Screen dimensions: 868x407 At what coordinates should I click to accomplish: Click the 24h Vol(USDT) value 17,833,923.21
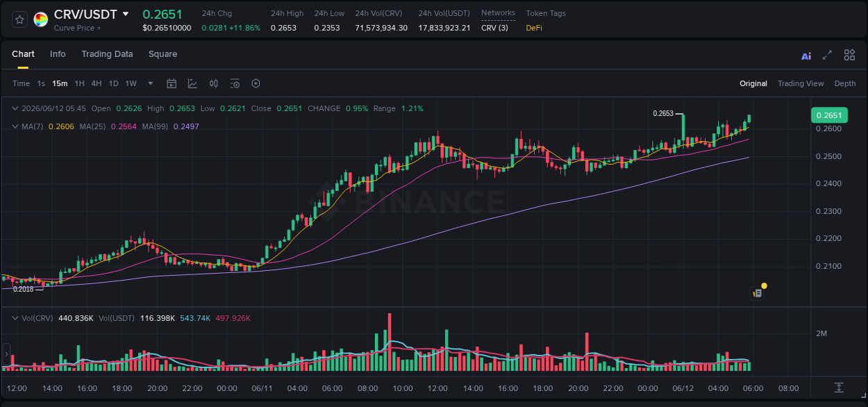coord(444,28)
